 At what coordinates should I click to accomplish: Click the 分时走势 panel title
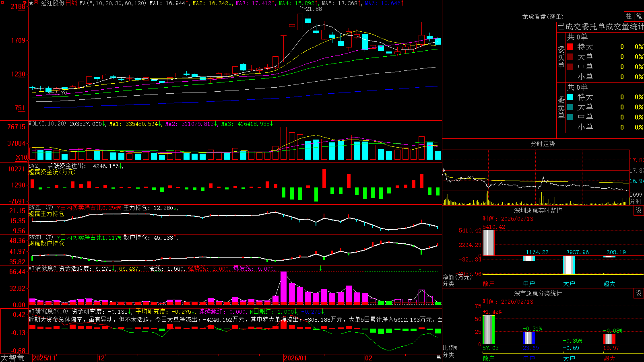[x=543, y=144]
